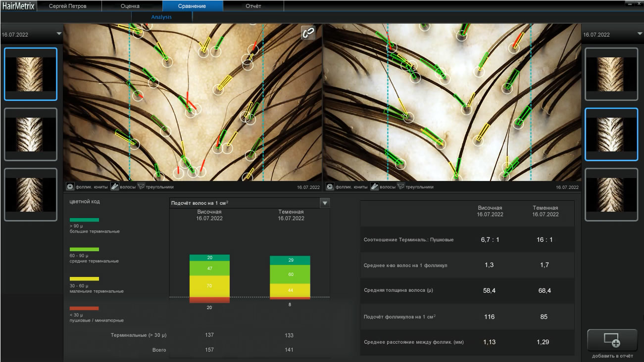
Task: Select the Сергей Петров patient tab
Action: [68, 6]
